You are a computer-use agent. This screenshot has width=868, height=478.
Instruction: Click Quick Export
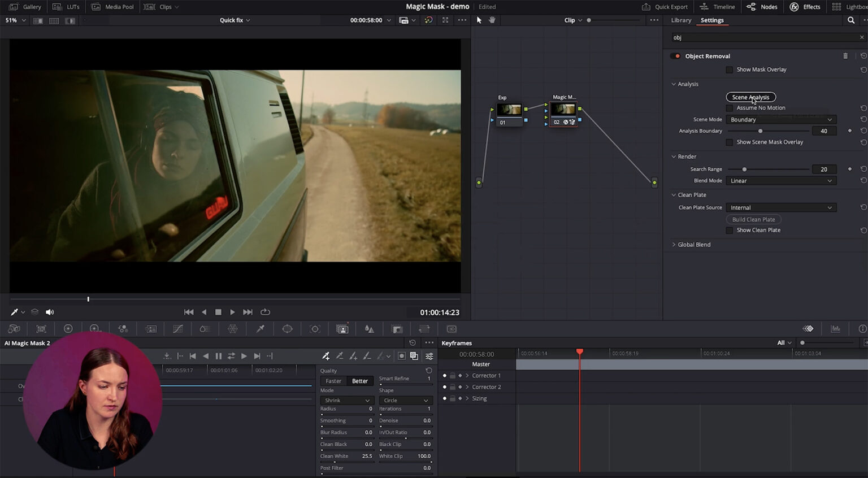coord(665,7)
